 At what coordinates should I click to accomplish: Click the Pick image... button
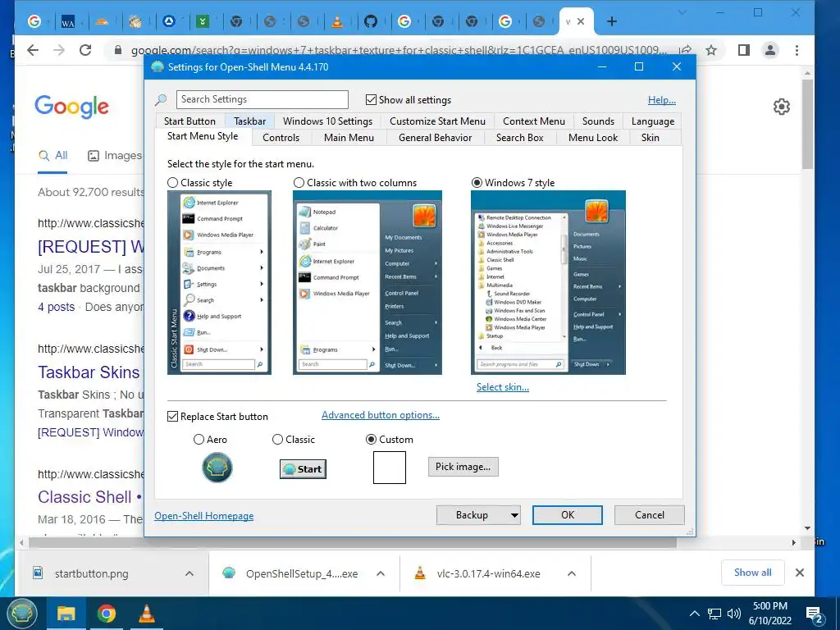point(463,467)
